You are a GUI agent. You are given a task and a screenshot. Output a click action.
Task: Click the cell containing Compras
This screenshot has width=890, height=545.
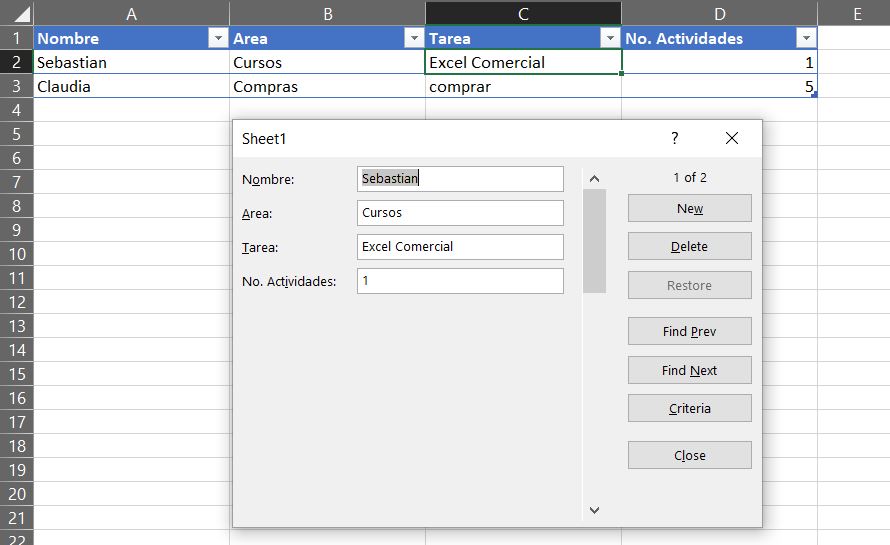328,86
